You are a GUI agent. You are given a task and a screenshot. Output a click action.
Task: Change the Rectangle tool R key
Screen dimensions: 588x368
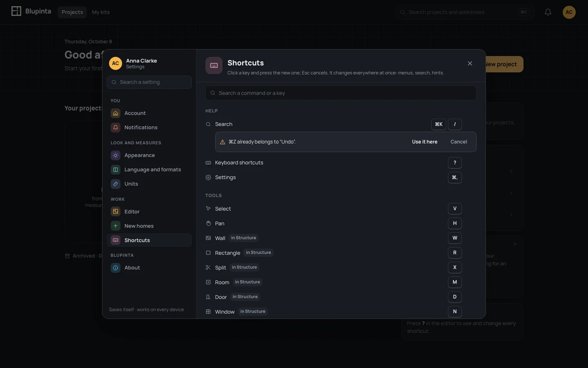point(455,253)
